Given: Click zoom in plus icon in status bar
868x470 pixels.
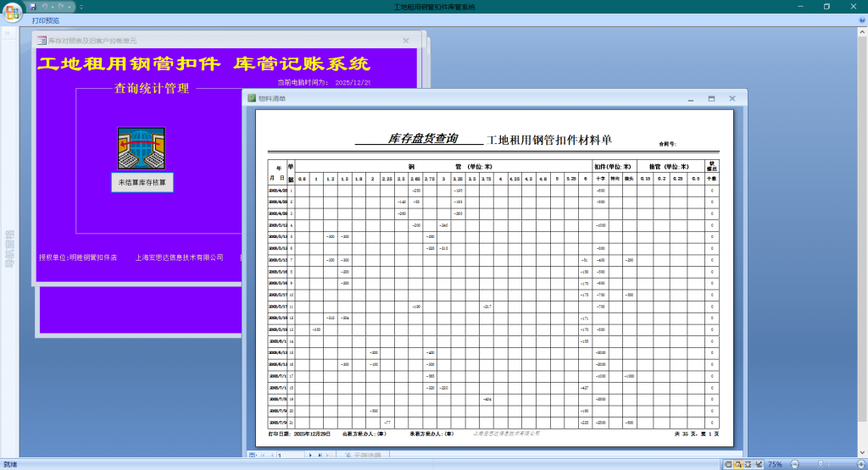Looking at the screenshot, I should coord(860,464).
